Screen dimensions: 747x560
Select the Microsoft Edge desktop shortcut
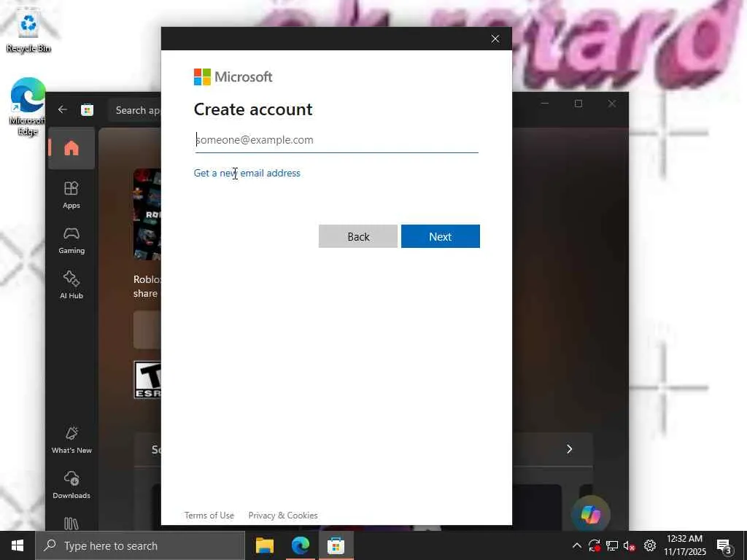click(28, 107)
